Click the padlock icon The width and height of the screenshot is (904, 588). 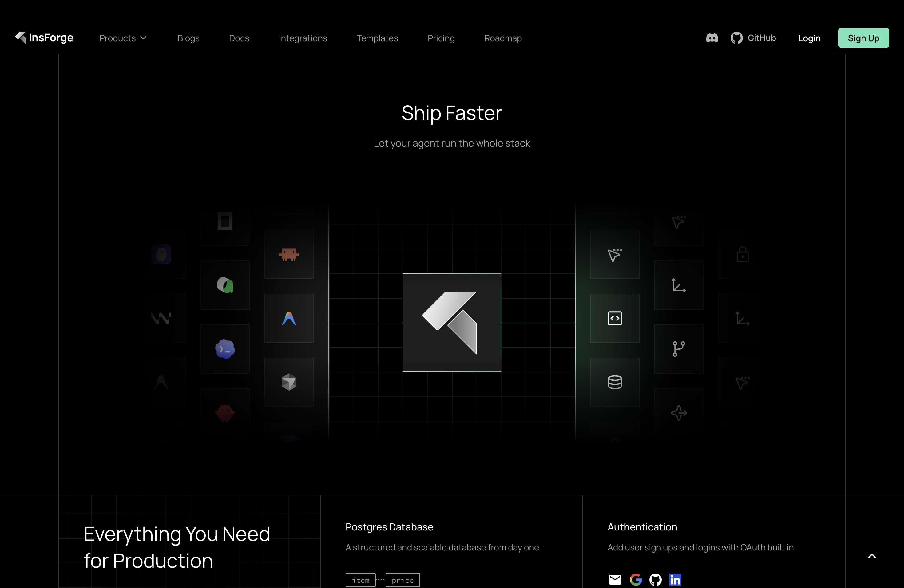(x=743, y=254)
